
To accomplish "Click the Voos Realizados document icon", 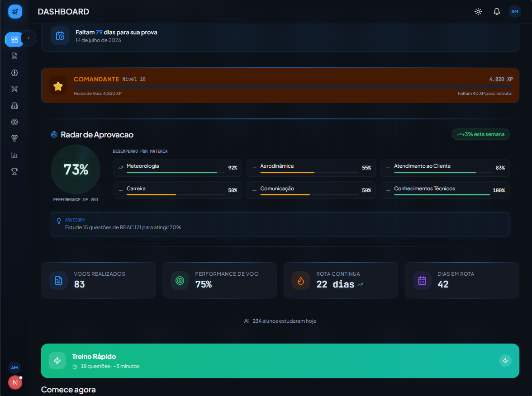I will click(58, 281).
